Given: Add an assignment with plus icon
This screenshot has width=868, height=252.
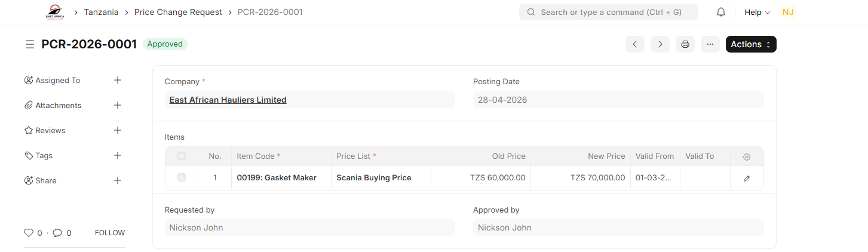Looking at the screenshot, I should click(118, 80).
